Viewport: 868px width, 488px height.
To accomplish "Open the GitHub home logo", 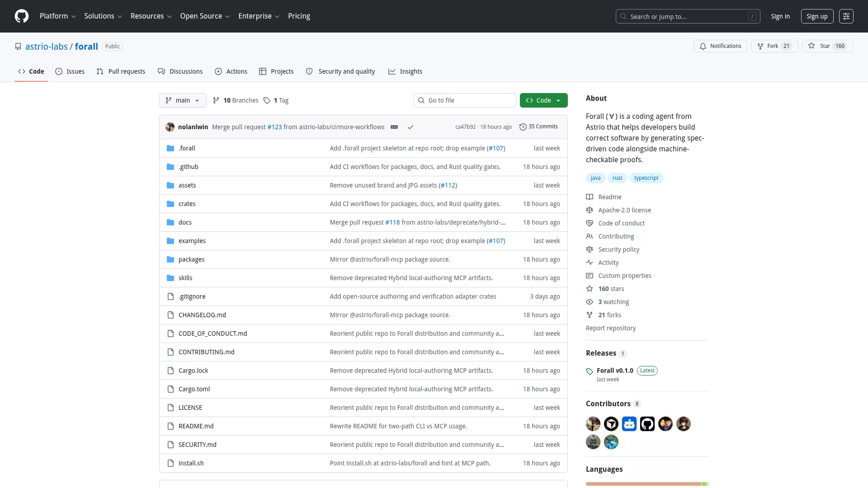I will click(x=22, y=16).
